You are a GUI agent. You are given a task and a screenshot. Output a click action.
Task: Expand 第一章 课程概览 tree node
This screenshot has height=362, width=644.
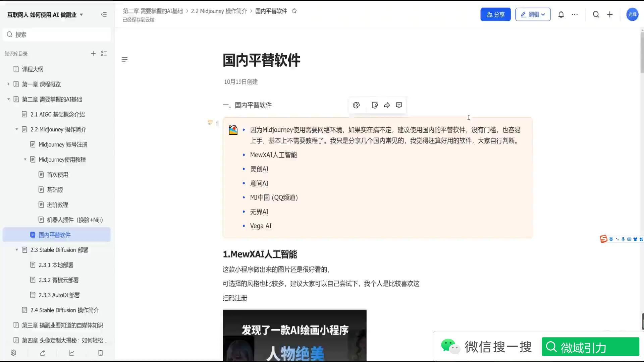[8, 84]
